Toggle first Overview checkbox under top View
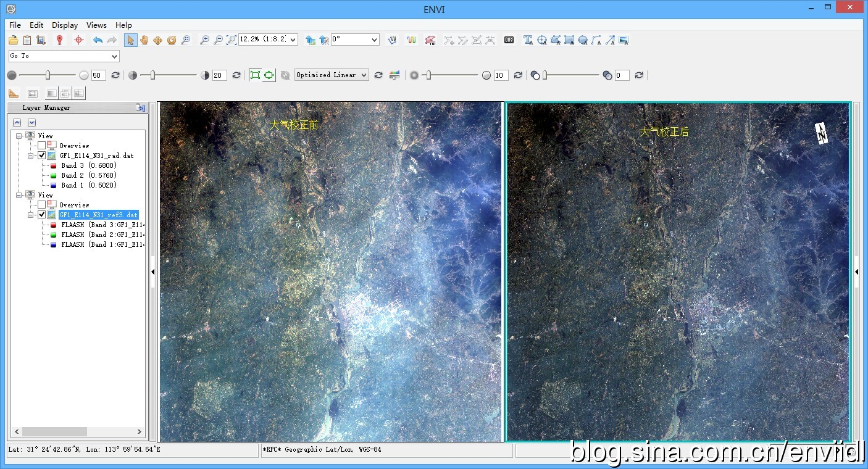Viewport: 868px width, 469px height. tap(41, 146)
